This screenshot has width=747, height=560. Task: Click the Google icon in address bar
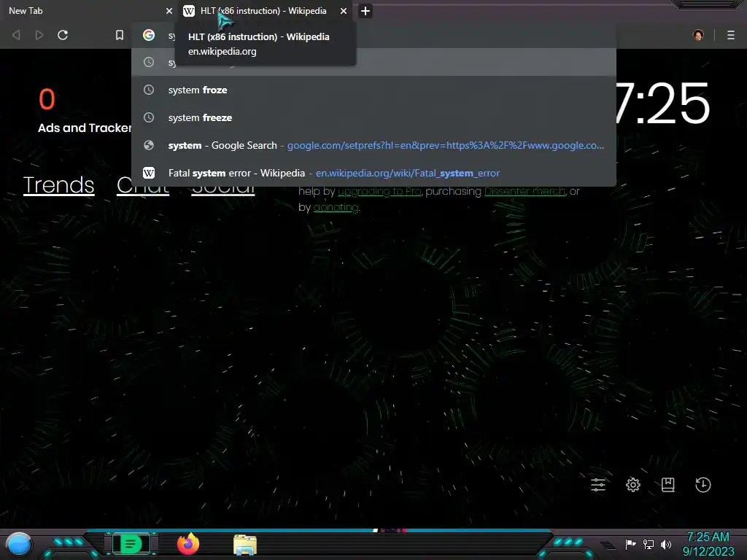149,35
